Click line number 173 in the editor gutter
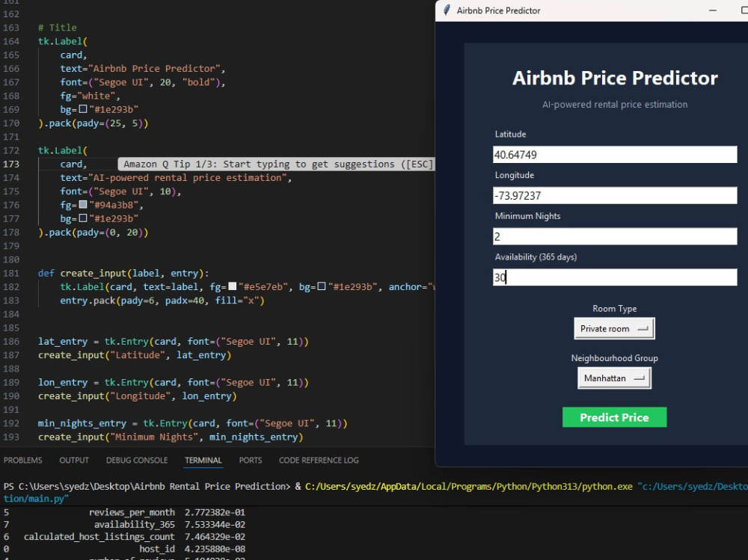 [x=11, y=164]
